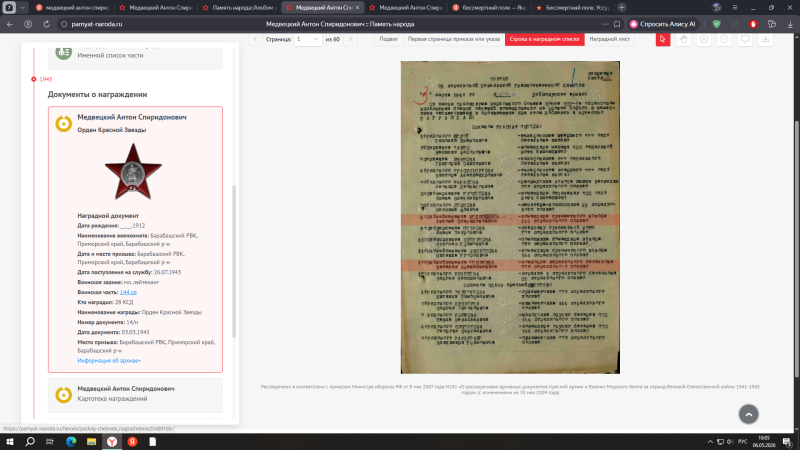The width and height of the screenshot is (800, 450).
Task: Select the red pointer tool in viewer toolbar
Action: click(x=662, y=39)
